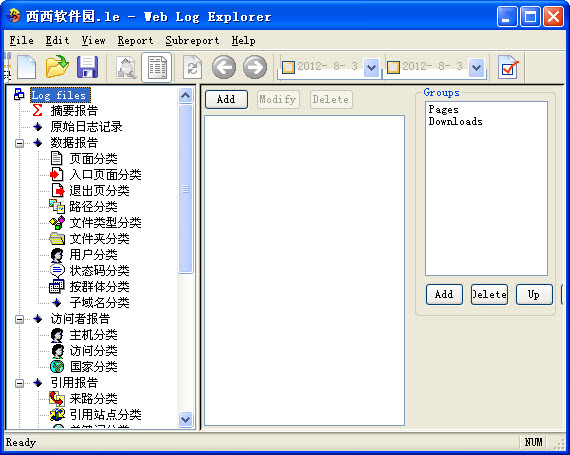The image size is (570, 455).
Task: Minimize the Web Log Explorer window
Action: 507,17
